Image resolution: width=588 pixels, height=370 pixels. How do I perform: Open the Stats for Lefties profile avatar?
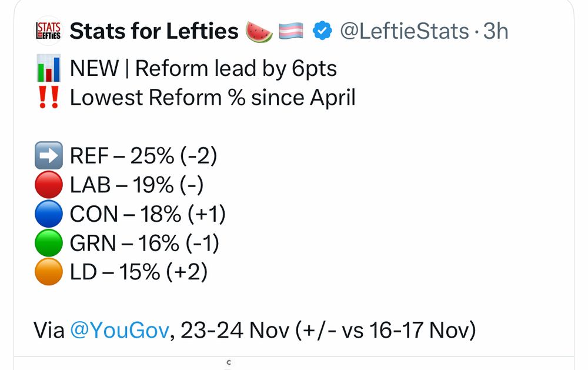point(48,31)
